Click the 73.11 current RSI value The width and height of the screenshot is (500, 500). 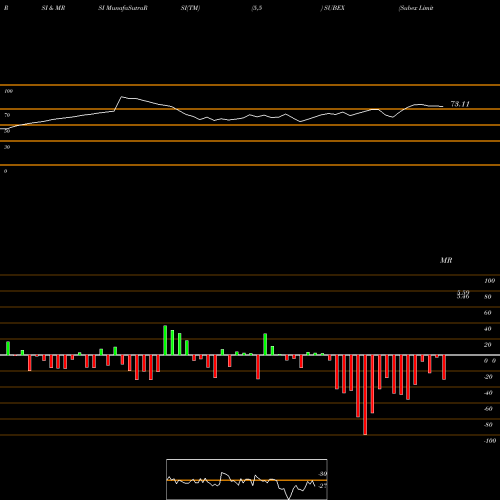click(x=460, y=104)
